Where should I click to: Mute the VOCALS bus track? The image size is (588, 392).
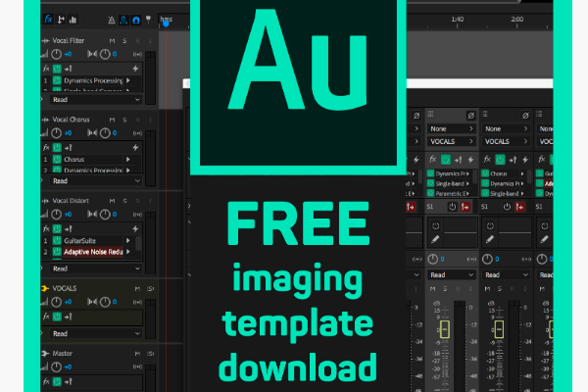pos(137,288)
